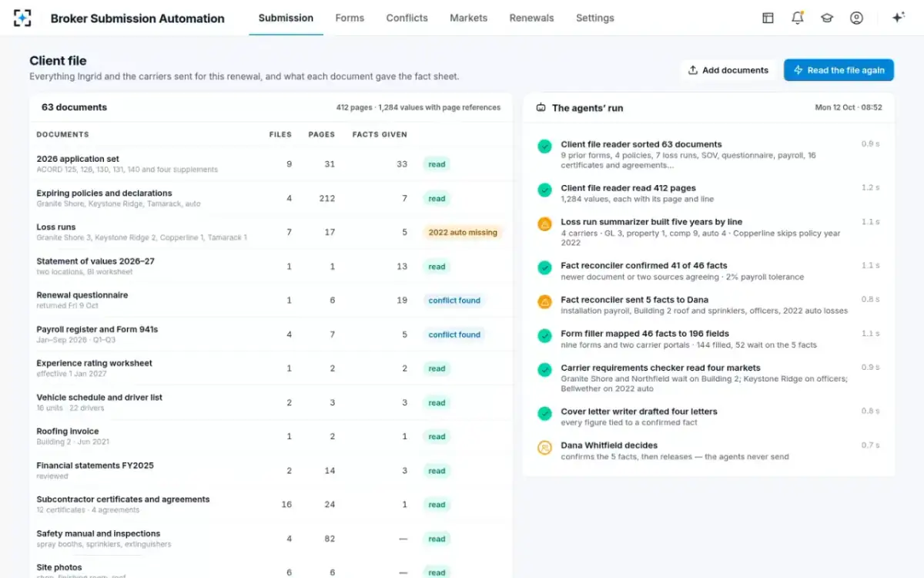Image resolution: width=924 pixels, height=578 pixels.
Task: Click the FILES column header
Action: tap(280, 134)
